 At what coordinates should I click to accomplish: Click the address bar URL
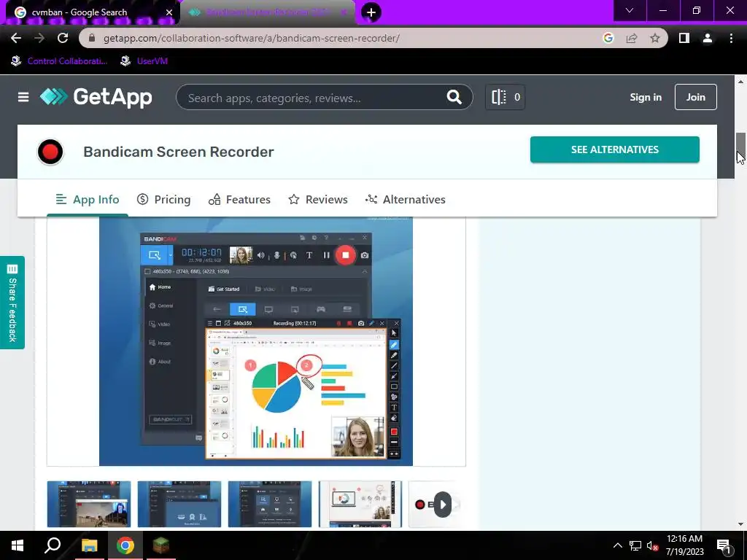tap(252, 38)
